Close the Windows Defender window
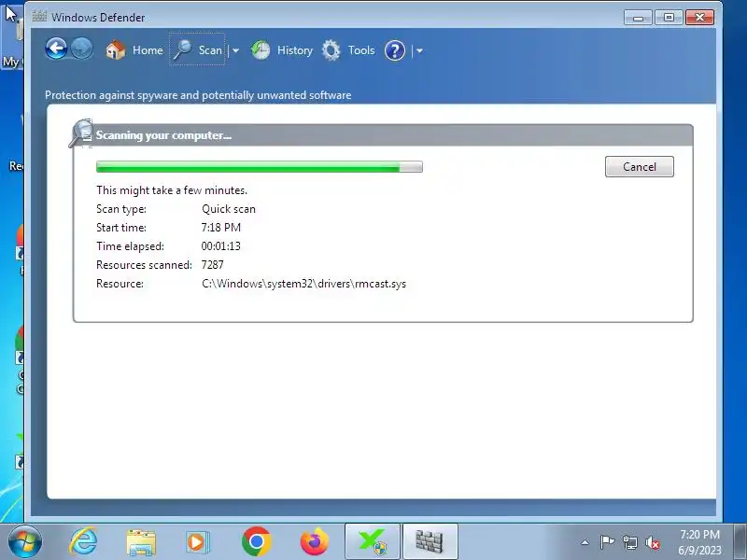747x560 pixels. point(699,18)
